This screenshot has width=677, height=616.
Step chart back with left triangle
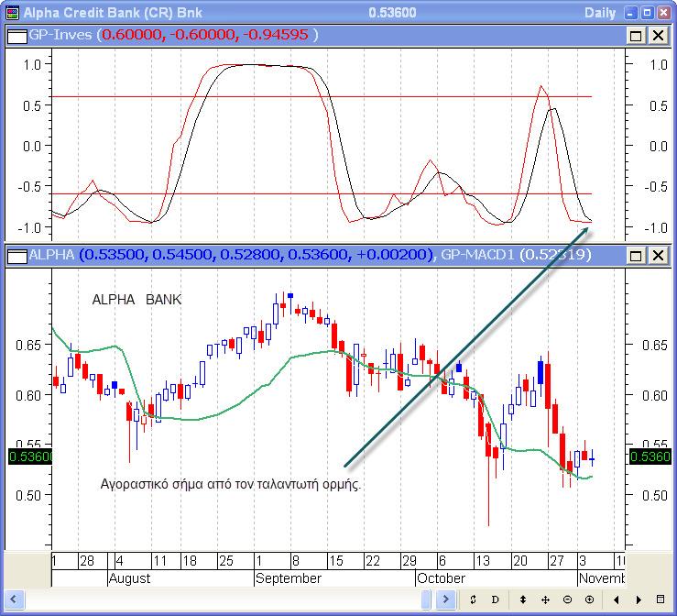pos(615,599)
